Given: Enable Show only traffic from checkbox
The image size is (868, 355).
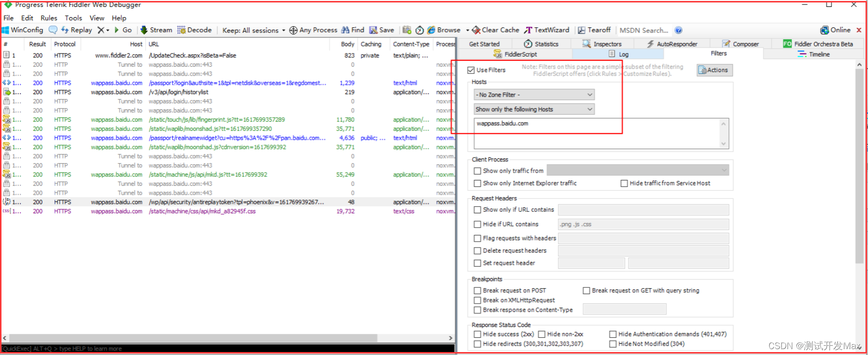Looking at the screenshot, I should coord(477,171).
